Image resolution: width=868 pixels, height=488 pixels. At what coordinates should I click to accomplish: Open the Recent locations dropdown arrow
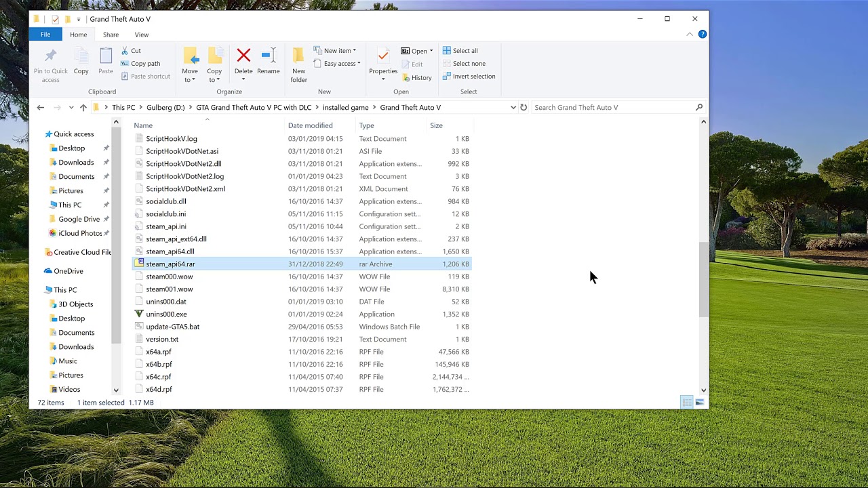[71, 107]
